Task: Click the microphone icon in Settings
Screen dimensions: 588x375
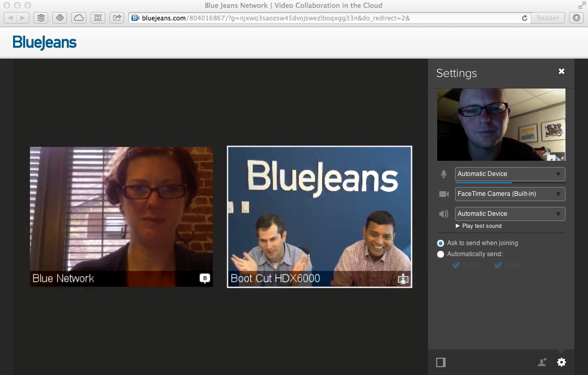Action: point(443,174)
